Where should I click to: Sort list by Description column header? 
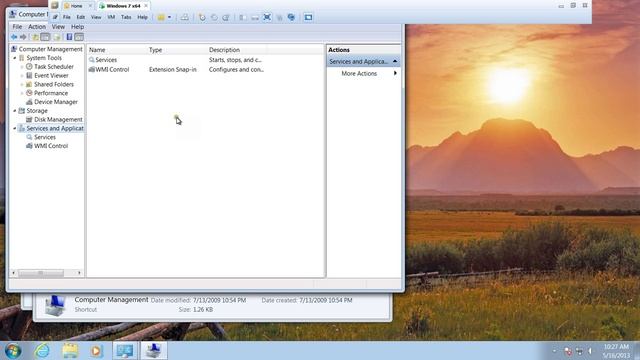coord(237,50)
